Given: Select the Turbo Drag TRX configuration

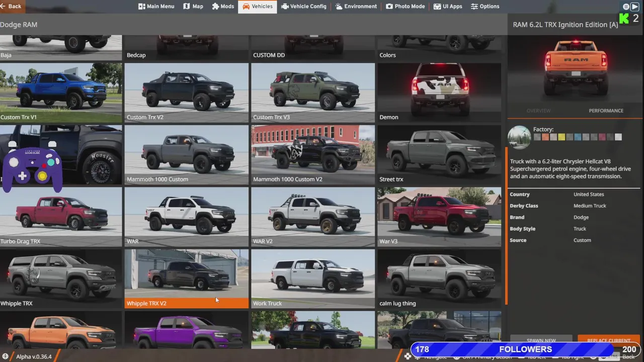Looking at the screenshot, I should tap(61, 217).
